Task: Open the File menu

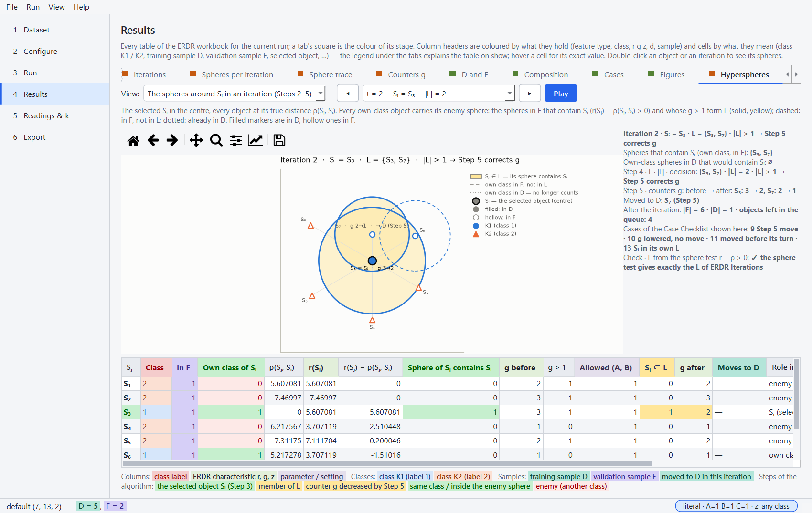Action: (11, 7)
